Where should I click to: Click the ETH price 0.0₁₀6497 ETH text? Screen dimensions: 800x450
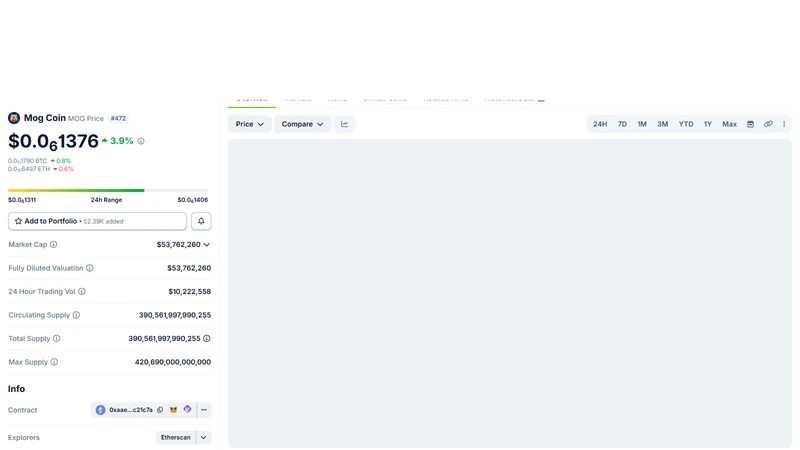(x=29, y=169)
